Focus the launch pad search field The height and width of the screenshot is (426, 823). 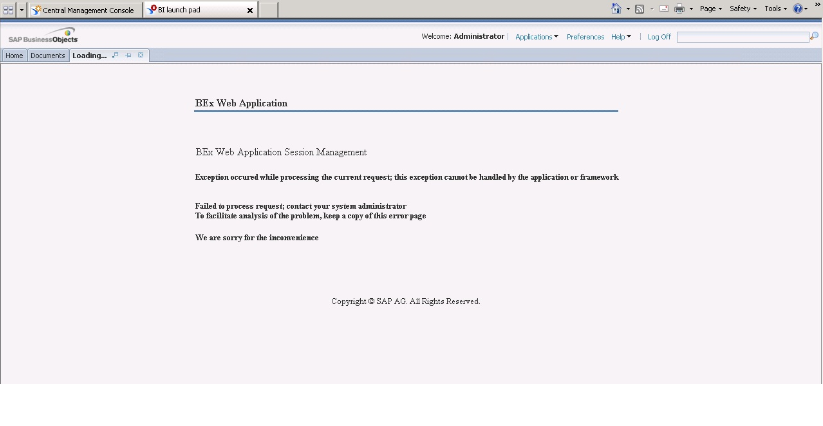(x=743, y=37)
